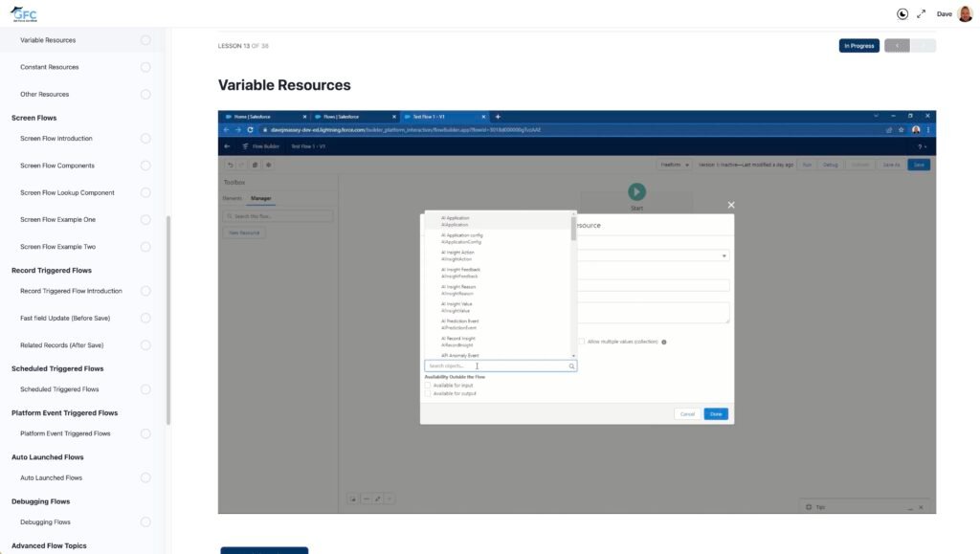Switch to the Elements tab in Toolbox
Viewport: 980px width, 554px height.
(x=232, y=199)
